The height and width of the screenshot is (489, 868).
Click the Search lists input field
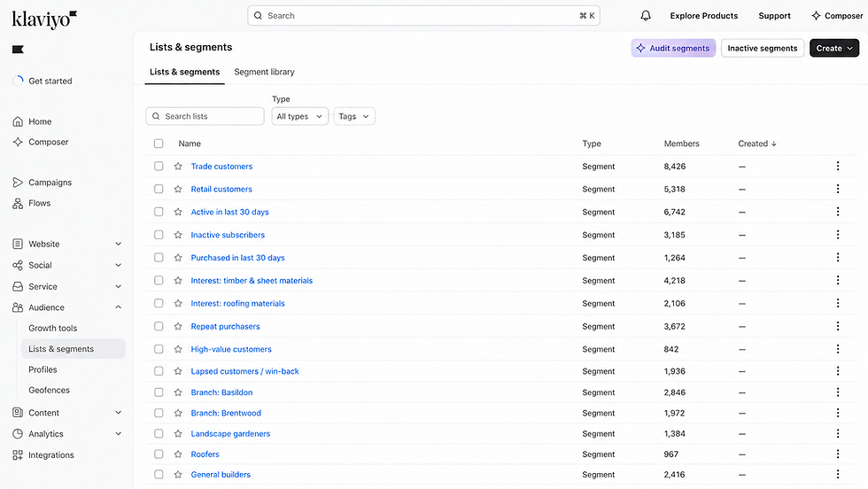click(x=205, y=116)
